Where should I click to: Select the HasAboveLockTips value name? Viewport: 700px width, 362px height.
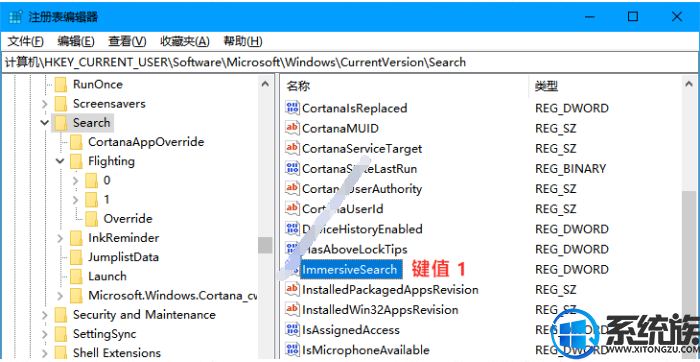pyautogui.click(x=355, y=250)
